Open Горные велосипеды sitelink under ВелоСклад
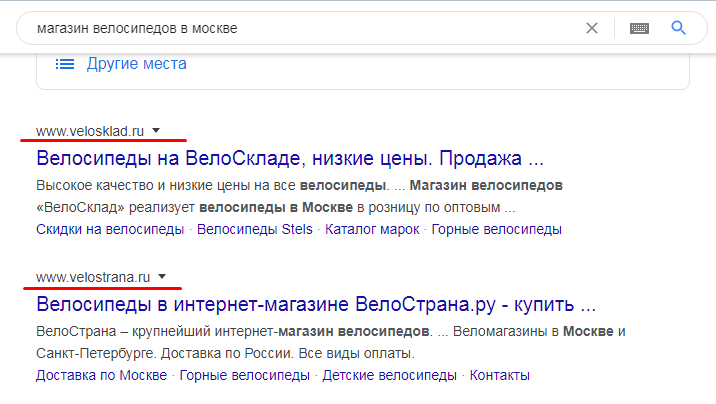Image resolution: width=716 pixels, height=404 pixels. point(497,229)
